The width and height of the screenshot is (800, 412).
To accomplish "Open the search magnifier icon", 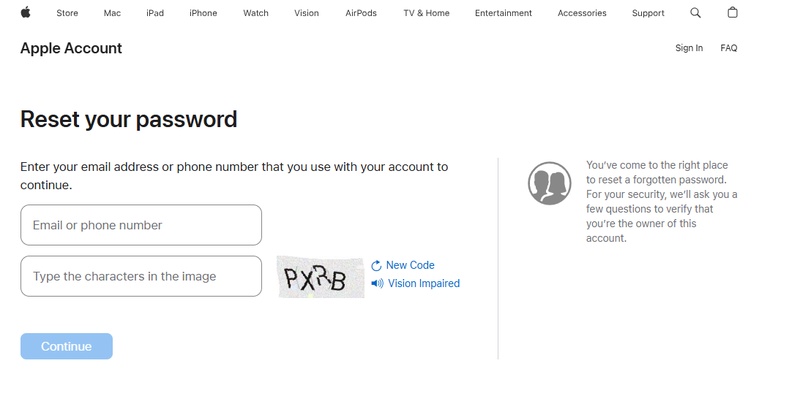I will [x=695, y=13].
